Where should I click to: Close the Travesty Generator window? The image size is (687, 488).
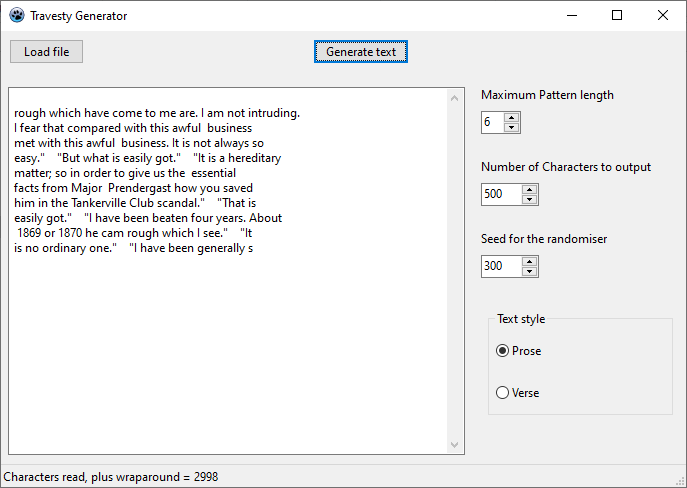pyautogui.click(x=663, y=15)
